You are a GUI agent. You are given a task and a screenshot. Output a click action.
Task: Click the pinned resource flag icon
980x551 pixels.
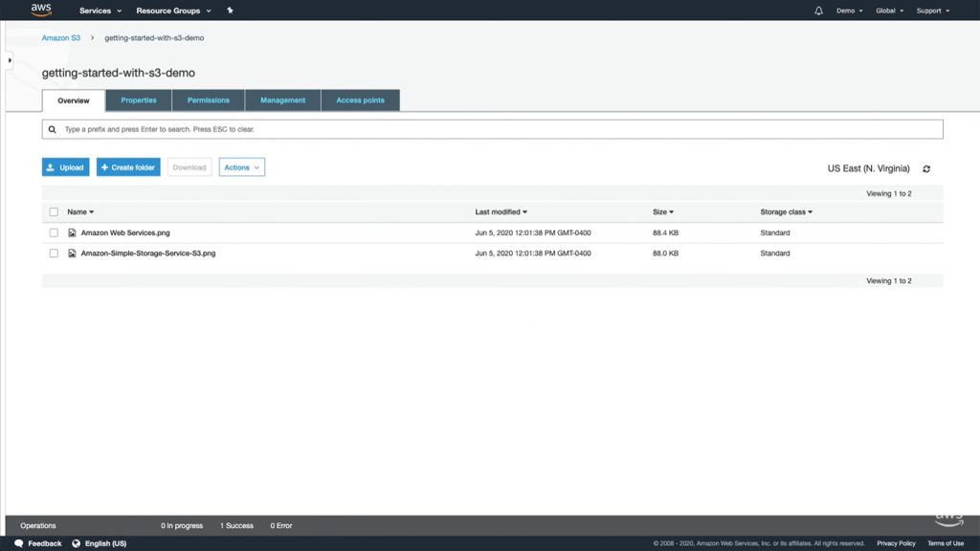(229, 10)
